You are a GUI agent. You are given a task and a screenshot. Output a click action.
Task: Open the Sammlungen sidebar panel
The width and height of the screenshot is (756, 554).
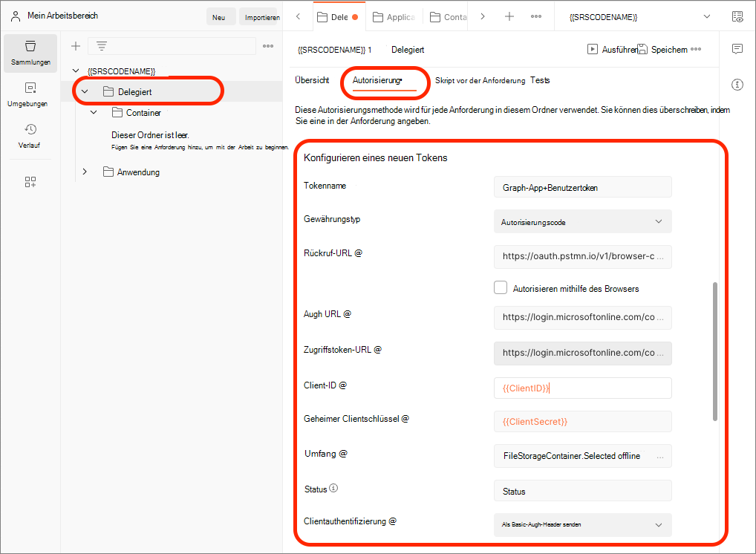click(30, 52)
